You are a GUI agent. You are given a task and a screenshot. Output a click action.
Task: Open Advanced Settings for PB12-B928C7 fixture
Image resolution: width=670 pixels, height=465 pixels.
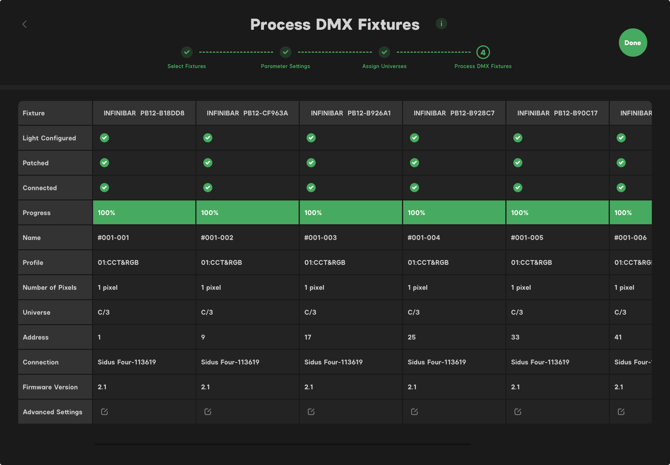pyautogui.click(x=414, y=411)
